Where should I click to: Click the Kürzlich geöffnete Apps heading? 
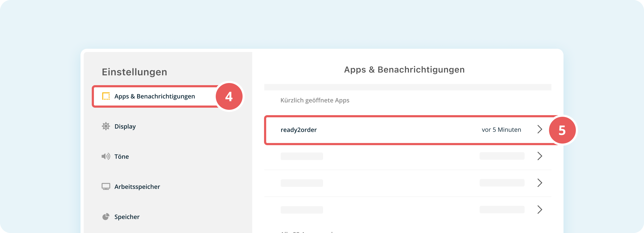(x=315, y=100)
